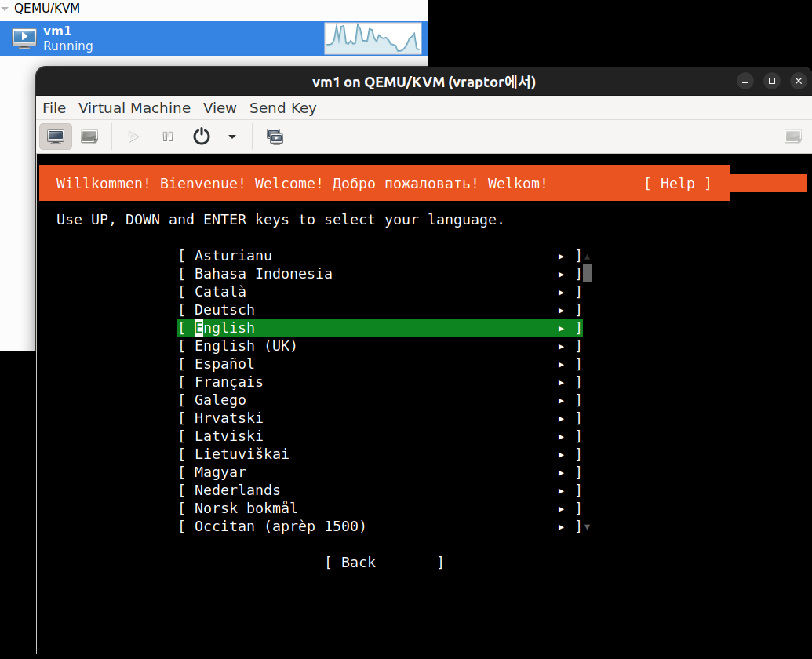Select the Nederlands language

[380, 490]
